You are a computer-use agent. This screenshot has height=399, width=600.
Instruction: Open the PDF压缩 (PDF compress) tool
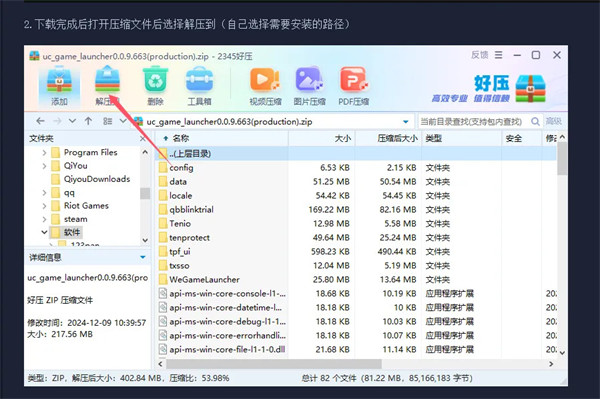pyautogui.click(x=354, y=86)
